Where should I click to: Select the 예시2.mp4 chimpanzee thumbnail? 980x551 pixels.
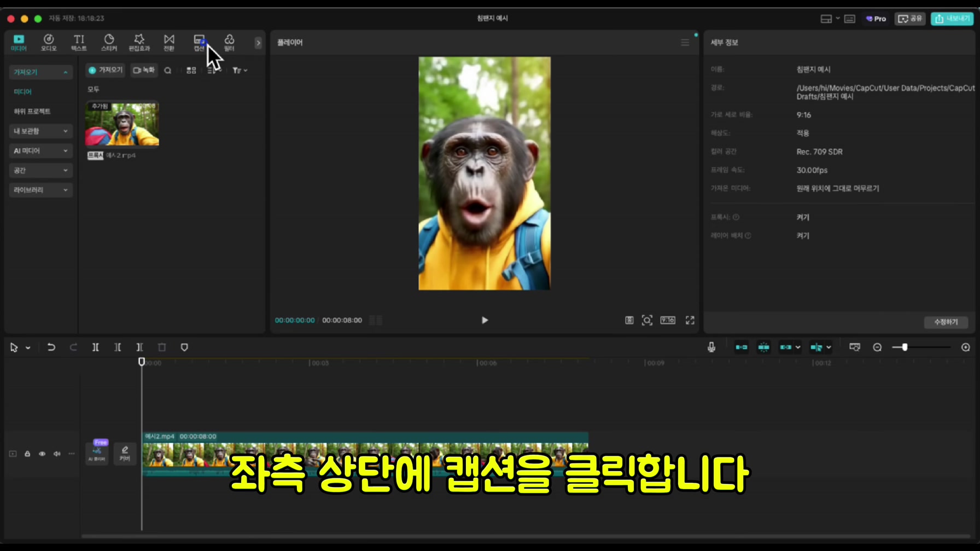(122, 124)
